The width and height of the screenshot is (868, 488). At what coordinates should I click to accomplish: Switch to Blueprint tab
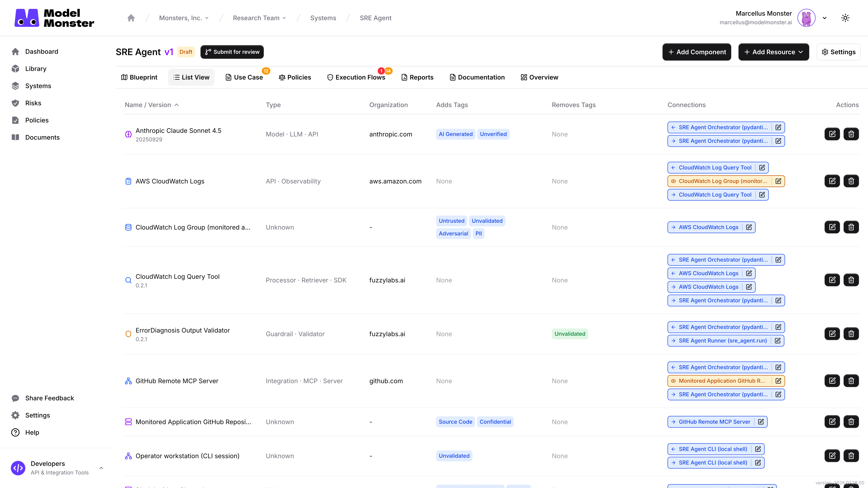coord(139,77)
